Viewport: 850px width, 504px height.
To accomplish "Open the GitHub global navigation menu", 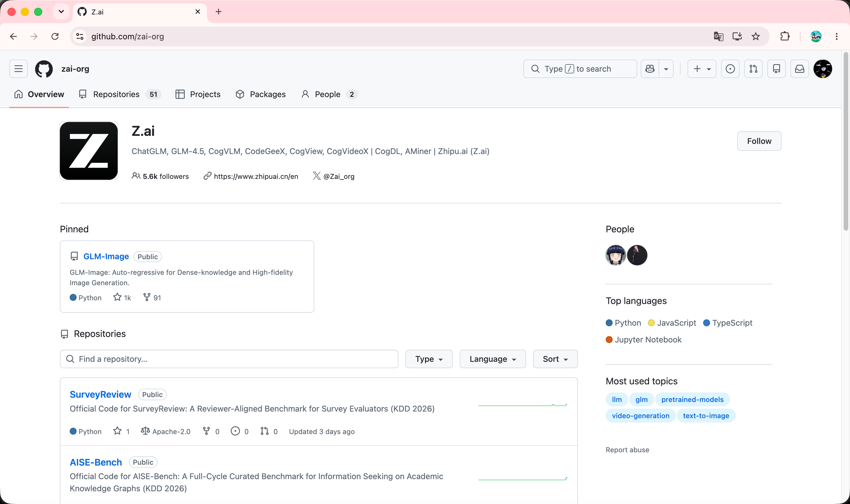I will click(18, 69).
